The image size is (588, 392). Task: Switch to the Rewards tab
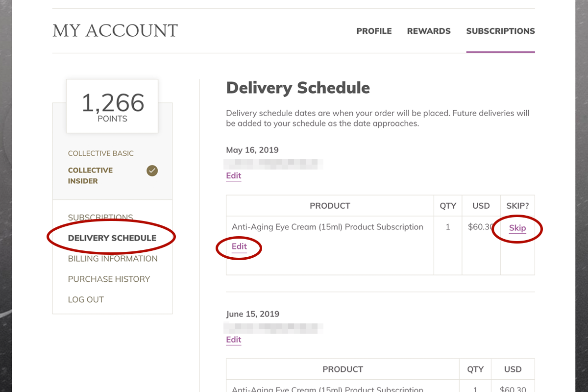point(429,31)
